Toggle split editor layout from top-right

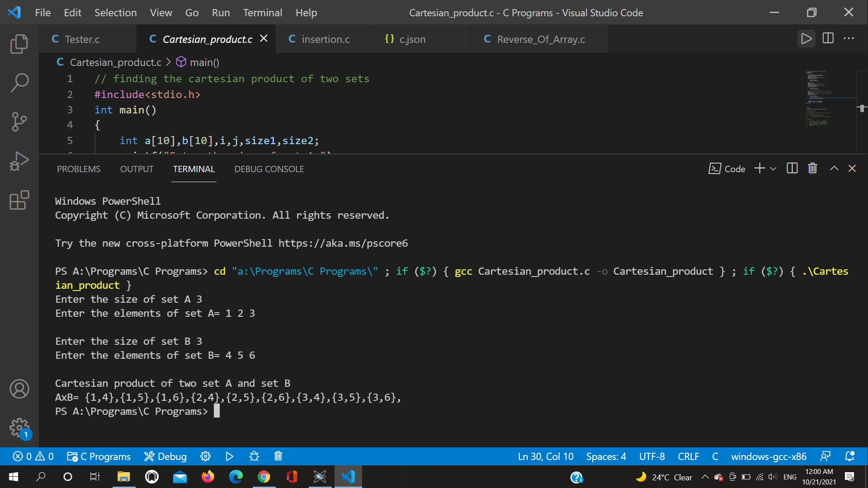pyautogui.click(x=828, y=39)
